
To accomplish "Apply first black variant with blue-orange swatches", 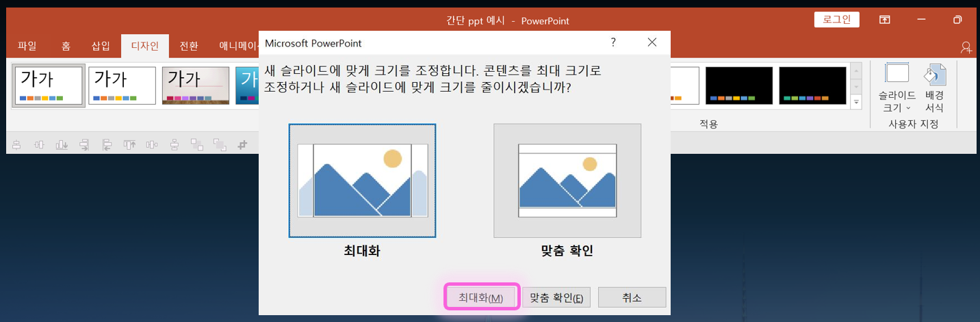I will [x=739, y=85].
